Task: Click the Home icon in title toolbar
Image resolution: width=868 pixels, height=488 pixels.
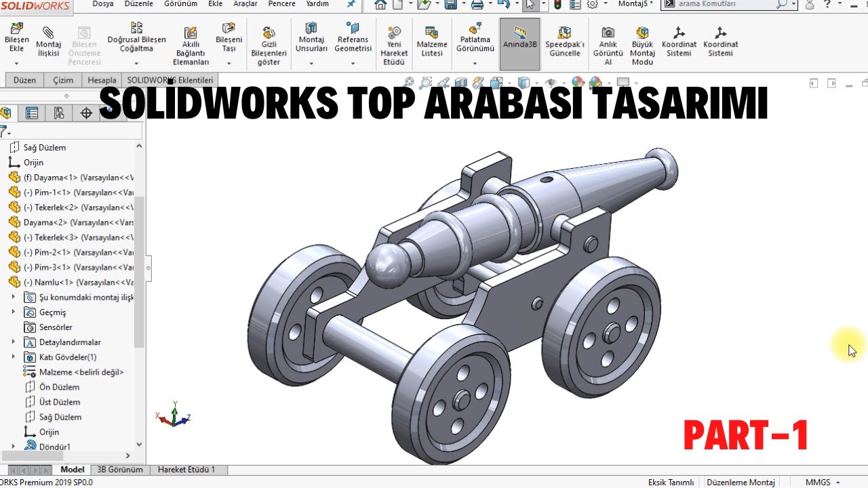Action: coord(380,5)
